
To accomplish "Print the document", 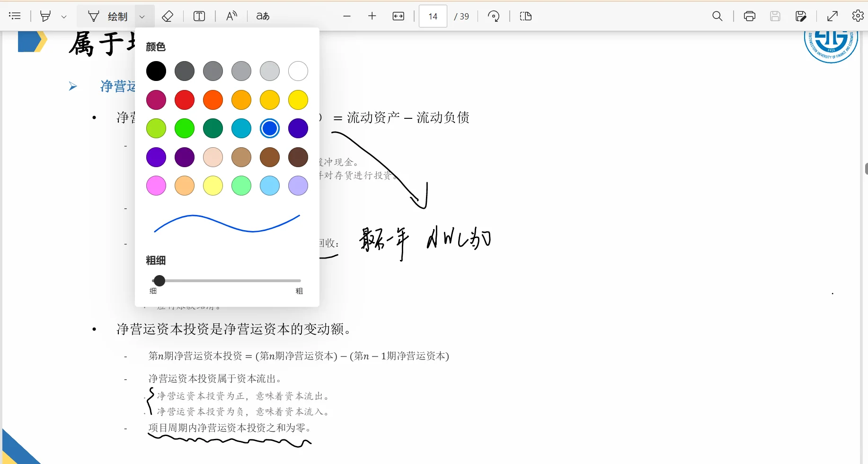I will click(749, 16).
